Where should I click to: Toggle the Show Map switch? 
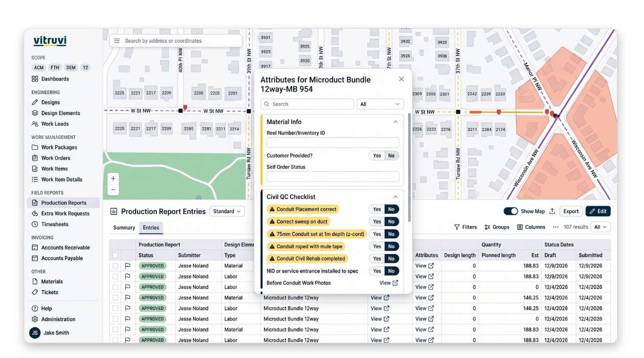[511, 211]
